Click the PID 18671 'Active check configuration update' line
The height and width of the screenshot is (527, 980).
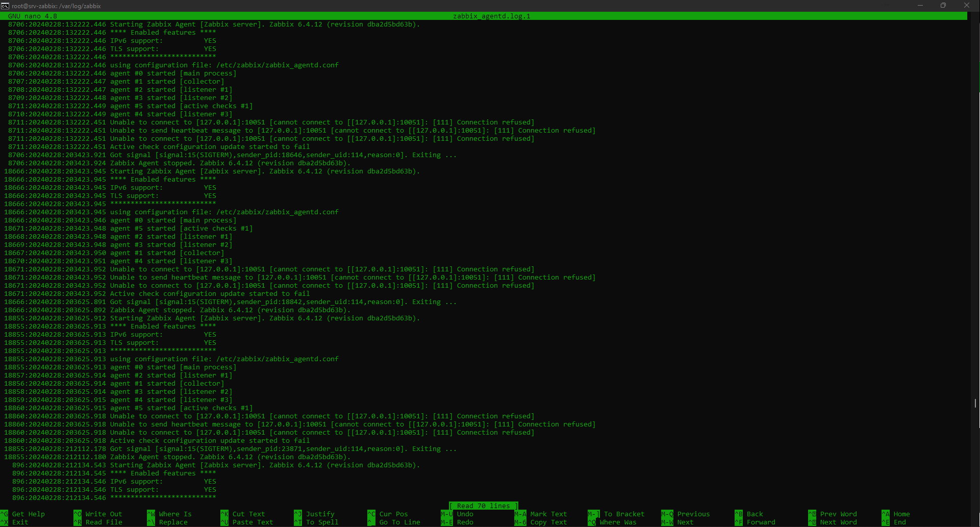pos(157,294)
